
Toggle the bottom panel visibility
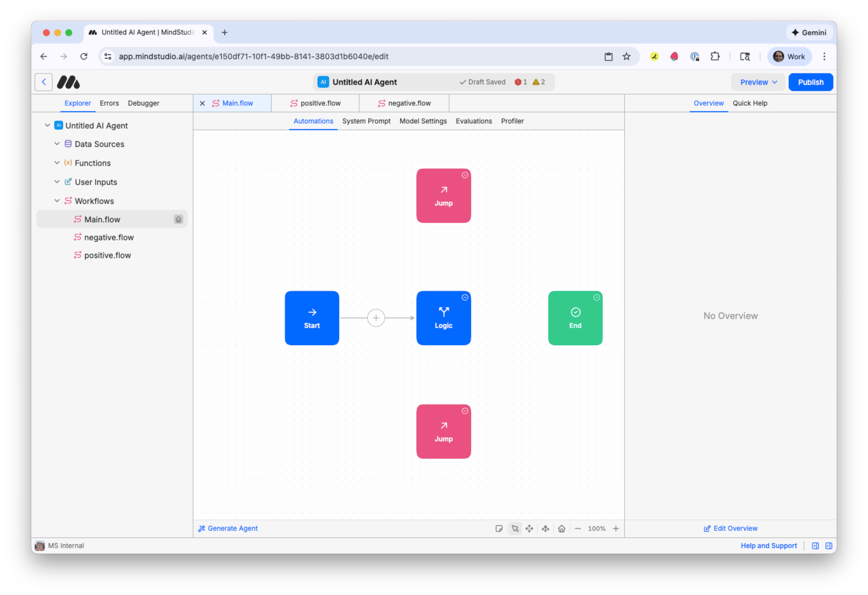[815, 545]
